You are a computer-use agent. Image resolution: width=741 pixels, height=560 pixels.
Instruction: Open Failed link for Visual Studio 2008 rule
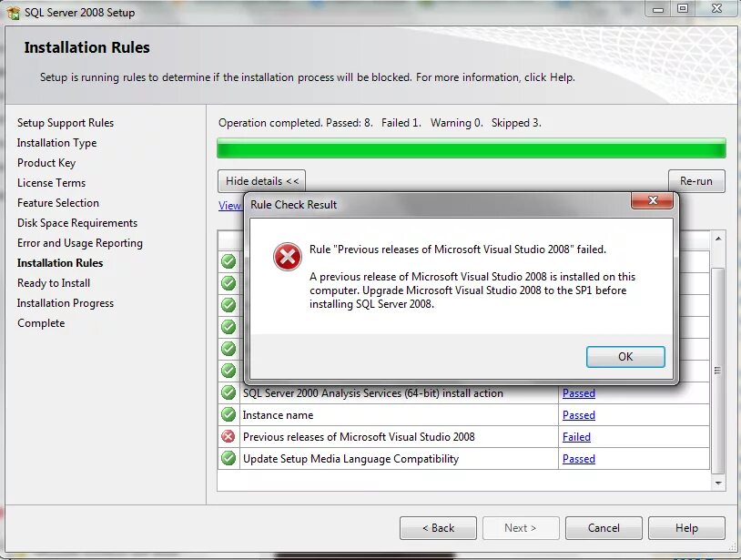point(576,437)
